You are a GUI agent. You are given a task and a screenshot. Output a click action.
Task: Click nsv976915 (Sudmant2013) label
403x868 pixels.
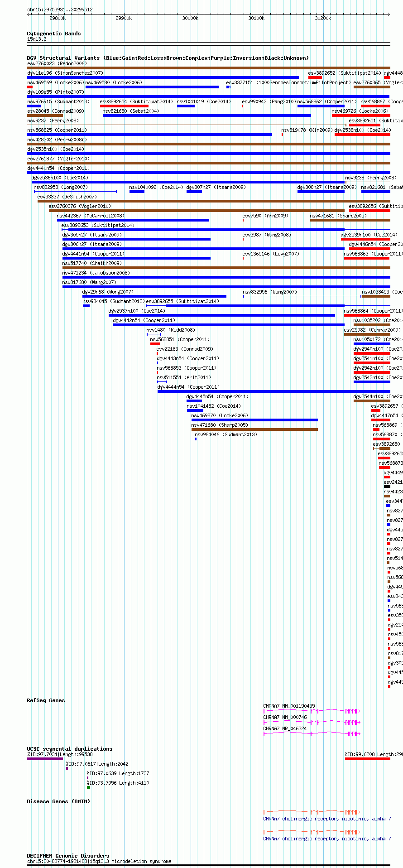click(58, 102)
